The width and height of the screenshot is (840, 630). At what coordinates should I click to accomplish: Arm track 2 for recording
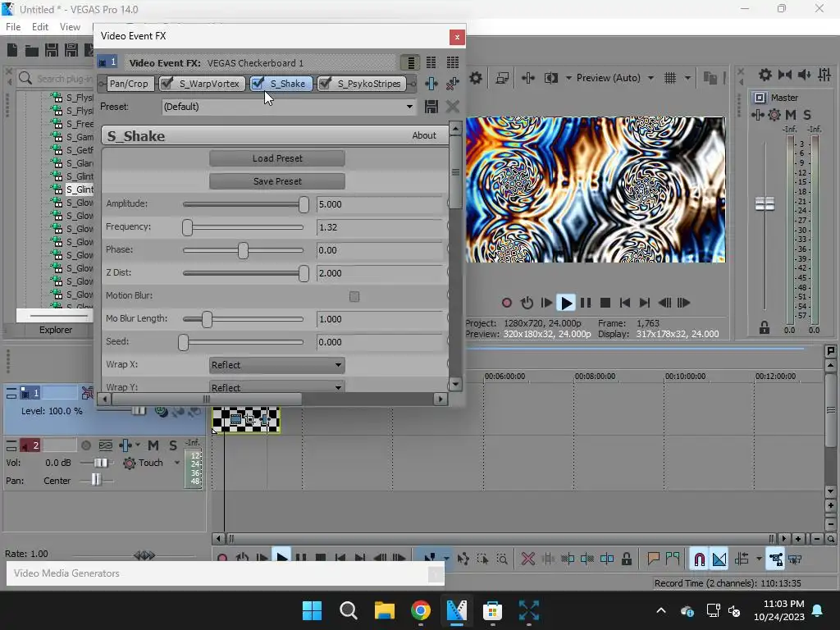[x=85, y=445]
